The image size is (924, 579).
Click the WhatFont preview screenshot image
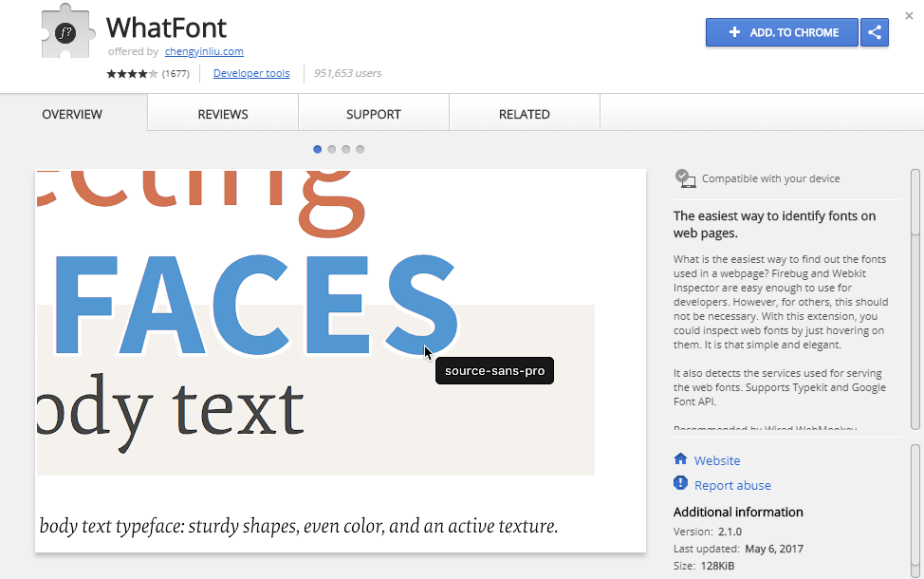click(x=341, y=361)
